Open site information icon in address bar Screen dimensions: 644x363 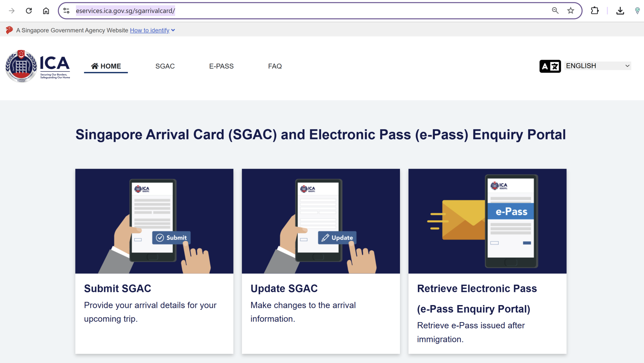(66, 11)
